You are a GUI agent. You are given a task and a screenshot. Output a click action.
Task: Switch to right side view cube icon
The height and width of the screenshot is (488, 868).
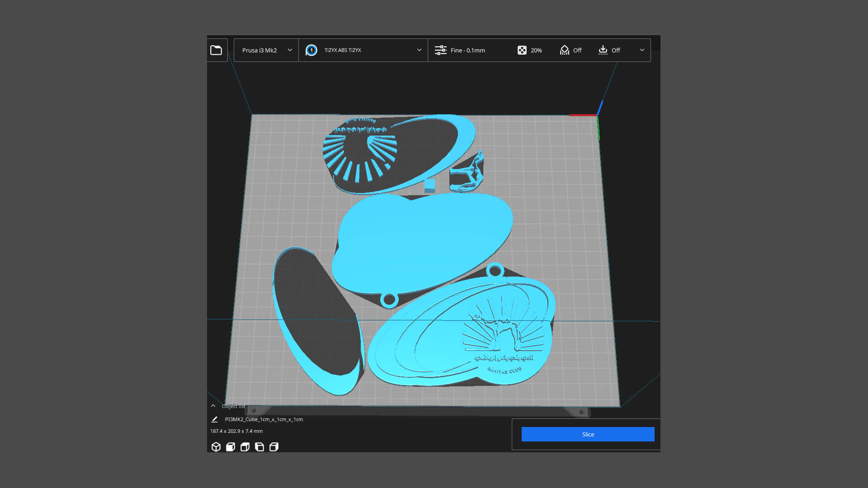tap(274, 447)
